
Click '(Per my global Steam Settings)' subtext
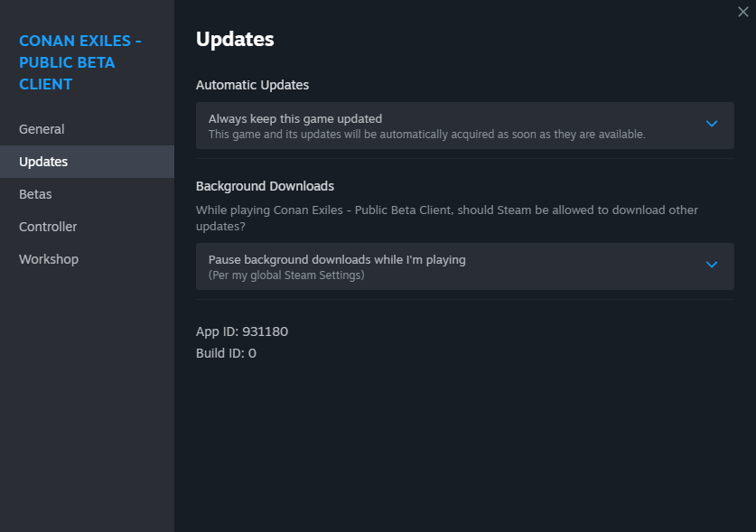286,275
